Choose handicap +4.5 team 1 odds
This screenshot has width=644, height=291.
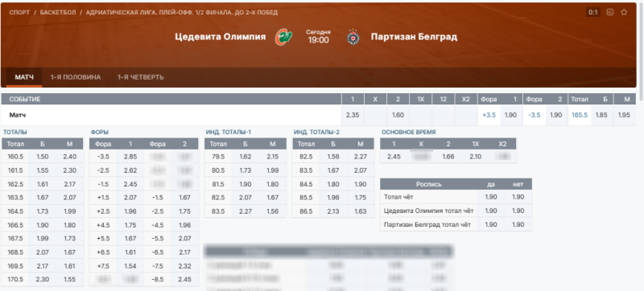(x=130, y=225)
